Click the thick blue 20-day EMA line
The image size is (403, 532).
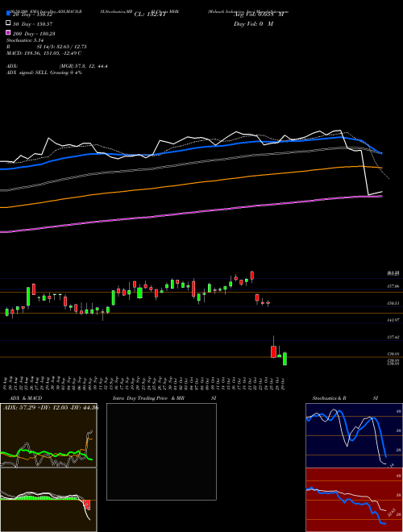[x=190, y=148]
